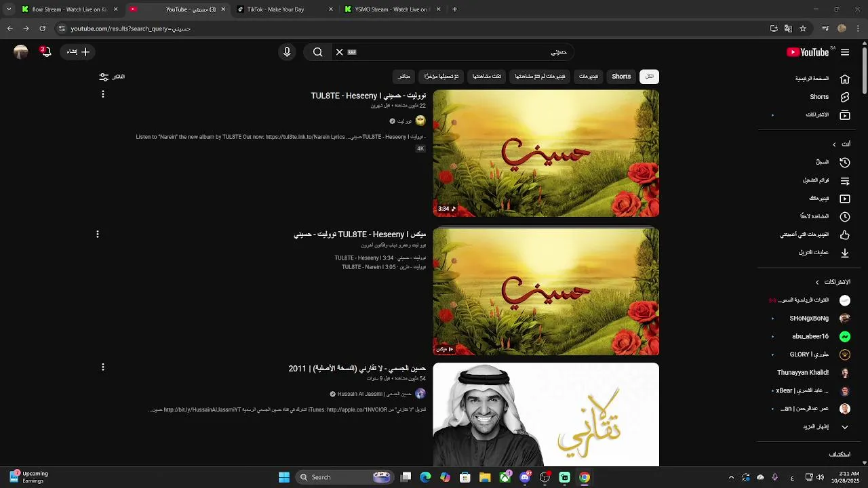Screen dimensions: 868x488
Task: Open more options for Hussain Al Jassmi video
Action: 103,367
